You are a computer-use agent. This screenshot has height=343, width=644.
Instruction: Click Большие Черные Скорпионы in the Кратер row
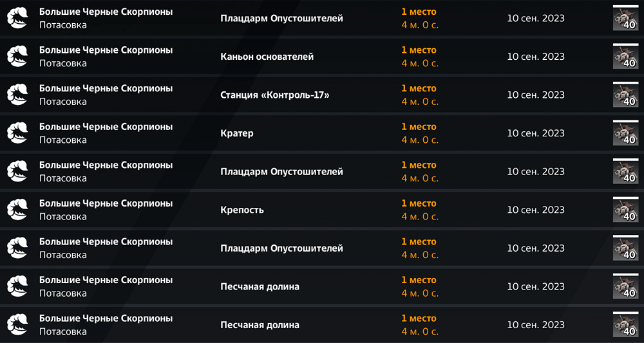(106, 127)
